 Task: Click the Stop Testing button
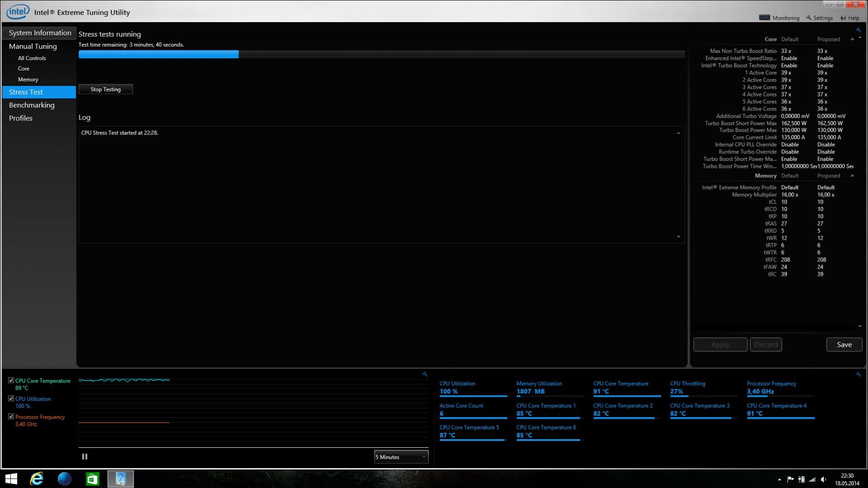coord(105,89)
